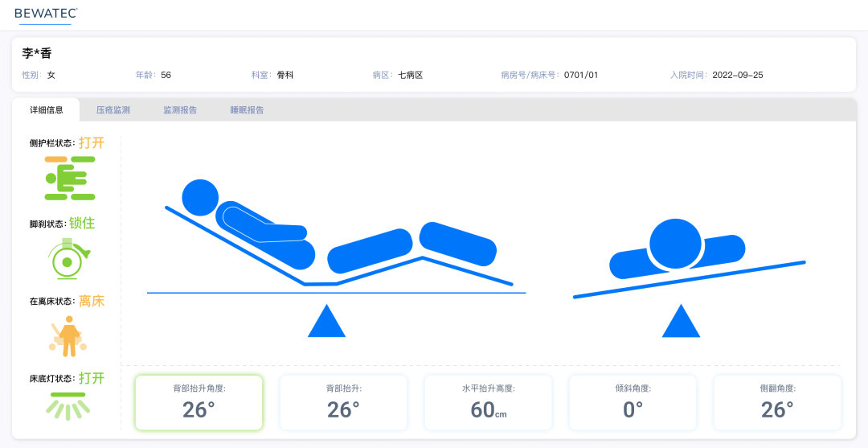Click the 离床 status text
The width and height of the screenshot is (868, 448).
pos(92,301)
